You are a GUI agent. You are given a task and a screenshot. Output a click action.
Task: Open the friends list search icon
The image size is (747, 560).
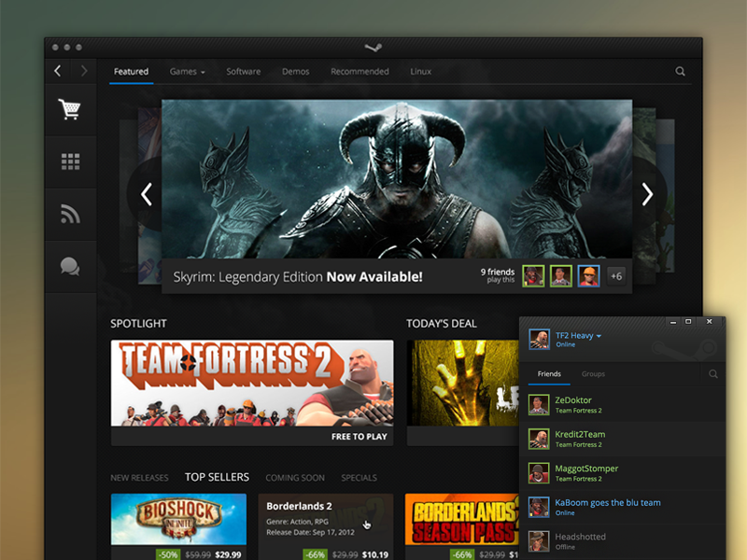point(713,373)
